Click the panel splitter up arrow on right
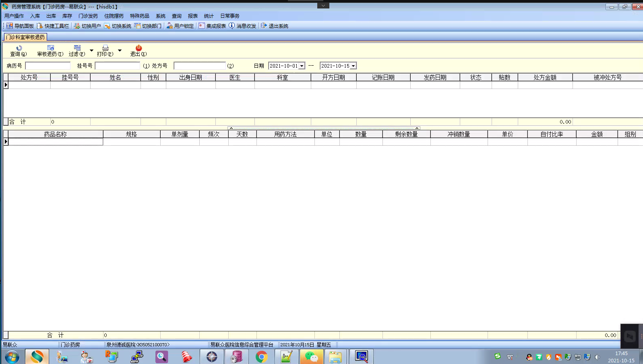This screenshot has width=643, height=364. [x=417, y=128]
